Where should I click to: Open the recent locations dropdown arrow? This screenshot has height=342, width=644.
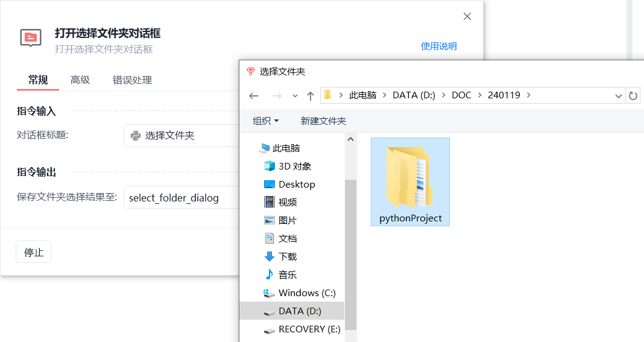295,96
